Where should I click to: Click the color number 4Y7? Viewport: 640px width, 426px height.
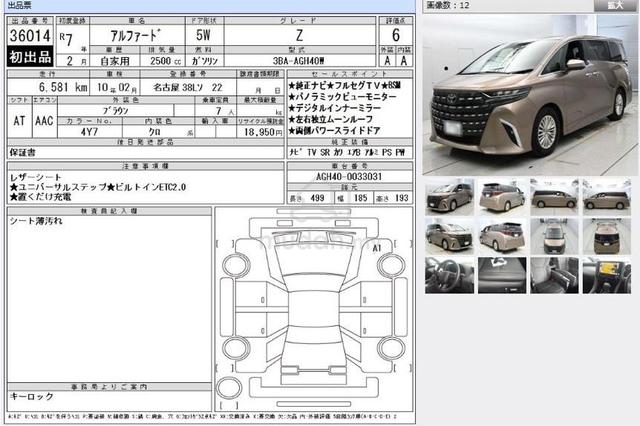tap(89, 132)
